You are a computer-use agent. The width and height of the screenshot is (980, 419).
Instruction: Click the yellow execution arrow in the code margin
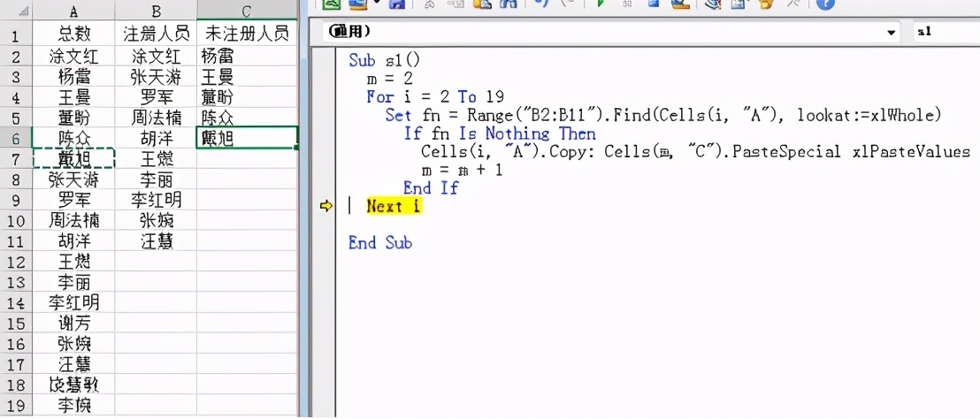[x=325, y=206]
